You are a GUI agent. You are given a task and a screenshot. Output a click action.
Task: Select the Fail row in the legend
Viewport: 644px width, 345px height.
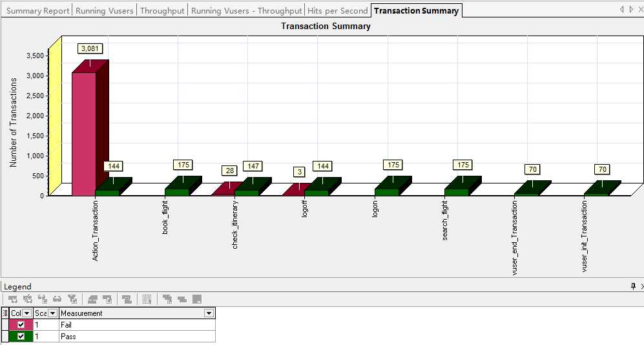click(x=109, y=324)
